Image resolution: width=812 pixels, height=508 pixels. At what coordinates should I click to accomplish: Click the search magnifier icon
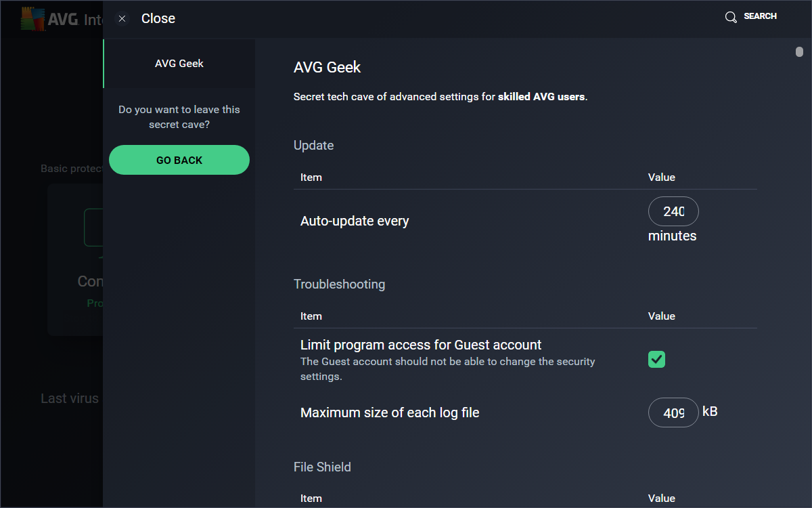pyautogui.click(x=731, y=17)
